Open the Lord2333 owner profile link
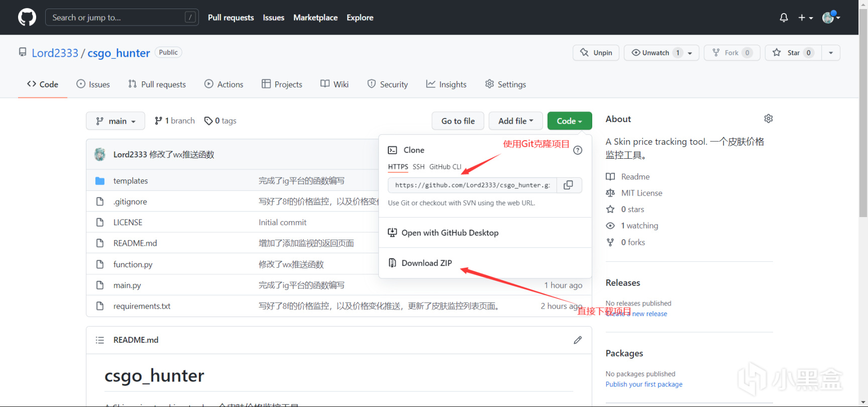The width and height of the screenshot is (868, 407). coord(55,53)
